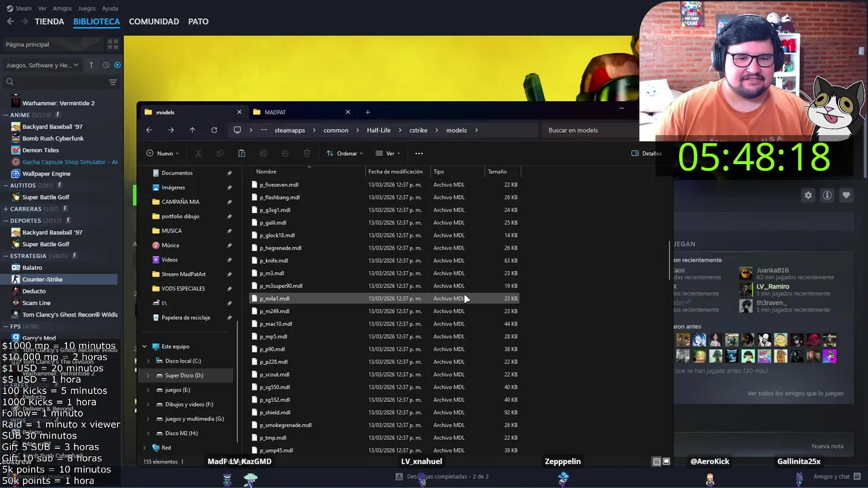
Task: Collapse the Este equipo tree node
Action: (x=144, y=346)
